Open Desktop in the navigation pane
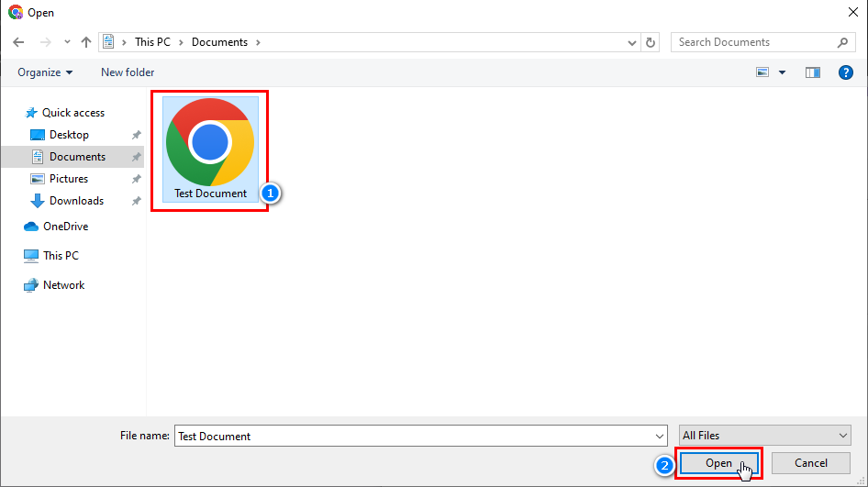 click(69, 135)
